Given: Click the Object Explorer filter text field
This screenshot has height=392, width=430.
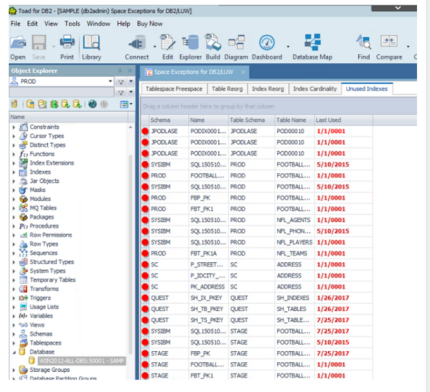Looking at the screenshot, I should coord(62,92).
